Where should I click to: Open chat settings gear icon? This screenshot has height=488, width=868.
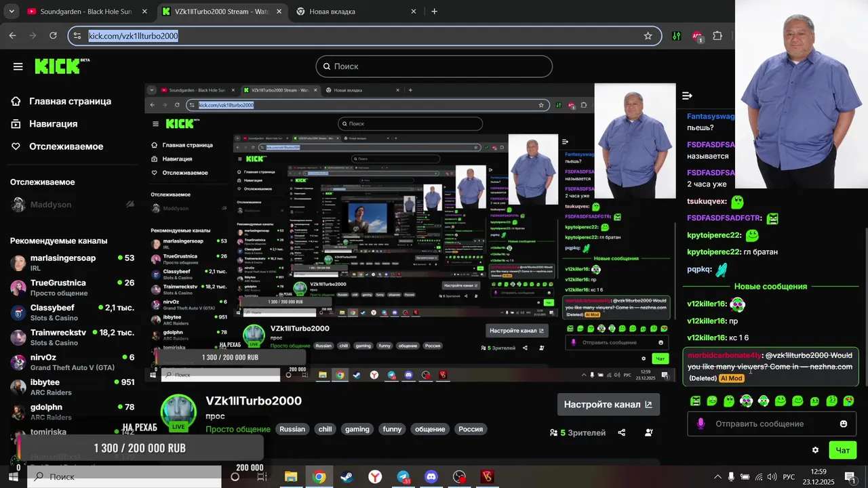(815, 450)
